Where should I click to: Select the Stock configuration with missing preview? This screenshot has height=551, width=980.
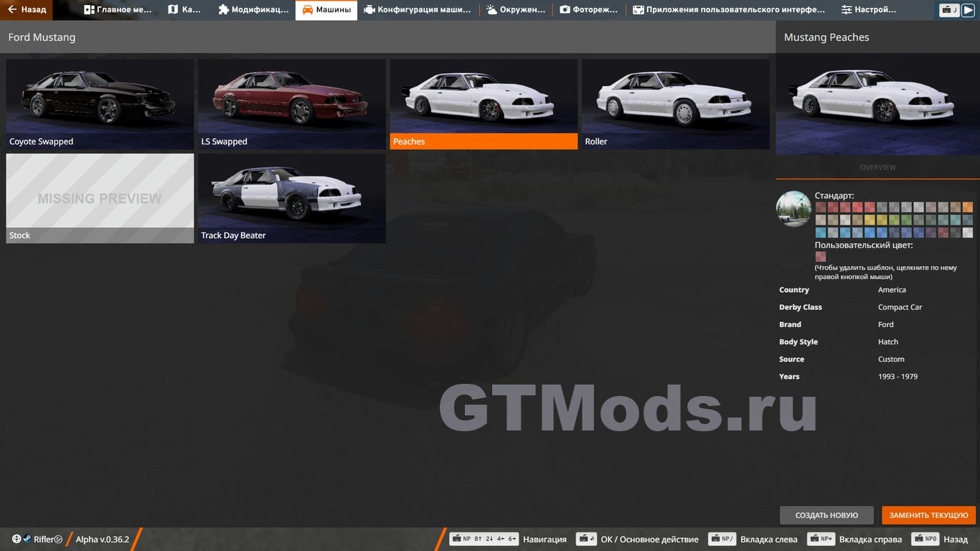click(x=100, y=198)
